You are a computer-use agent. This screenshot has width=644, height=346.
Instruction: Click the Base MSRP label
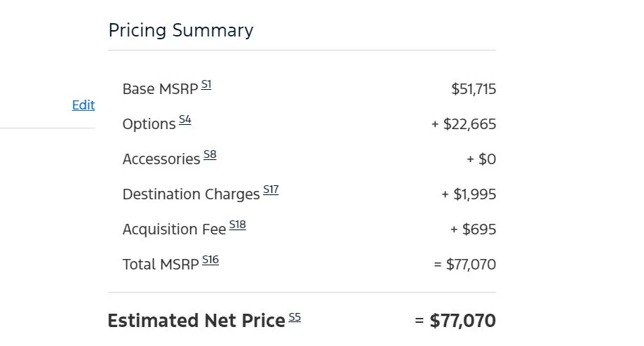tap(160, 89)
